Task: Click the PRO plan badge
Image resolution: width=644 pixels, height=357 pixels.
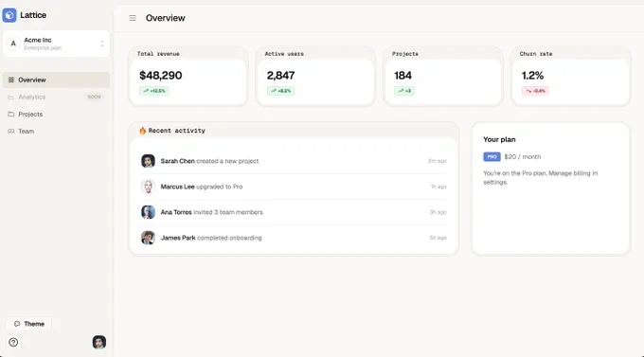Action: 492,157
